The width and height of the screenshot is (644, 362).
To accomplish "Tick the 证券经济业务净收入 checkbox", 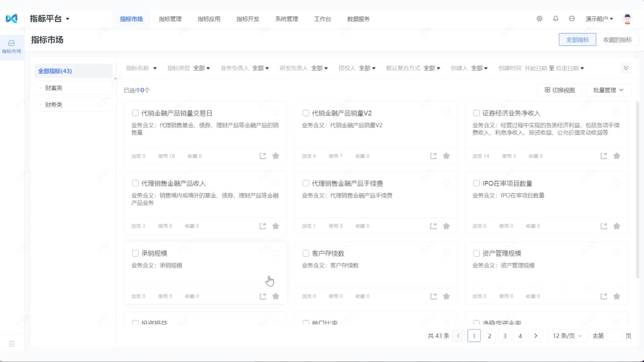I will click(x=476, y=113).
